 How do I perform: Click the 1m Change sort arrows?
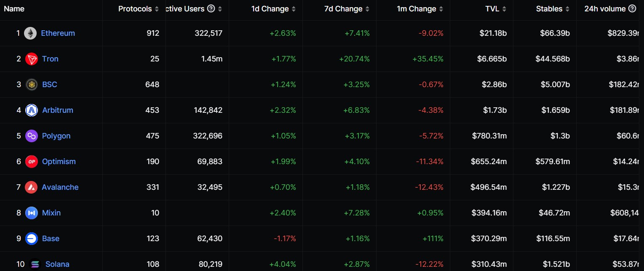[441, 8]
